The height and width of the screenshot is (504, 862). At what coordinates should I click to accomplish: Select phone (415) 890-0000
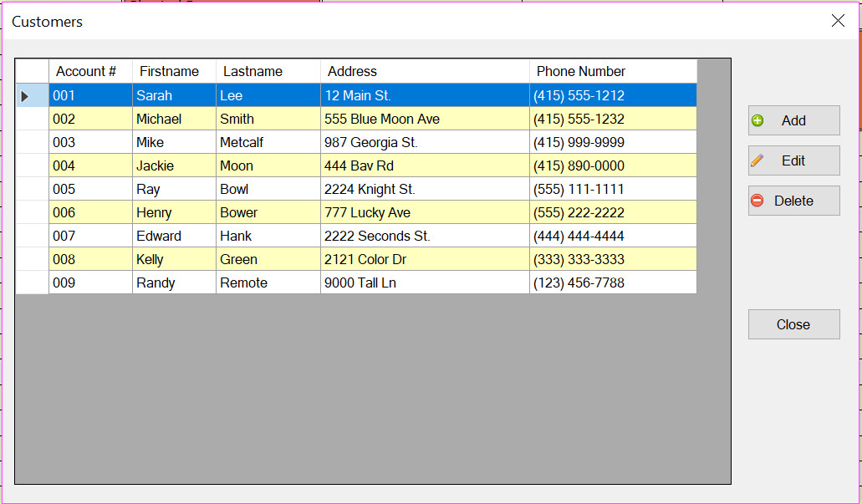tap(614, 165)
